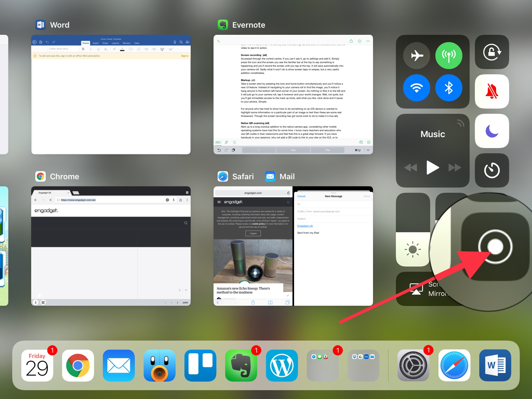Toggle Airplane Mode in Control Center
Viewport: 532px width, 399px height.
[416, 55]
